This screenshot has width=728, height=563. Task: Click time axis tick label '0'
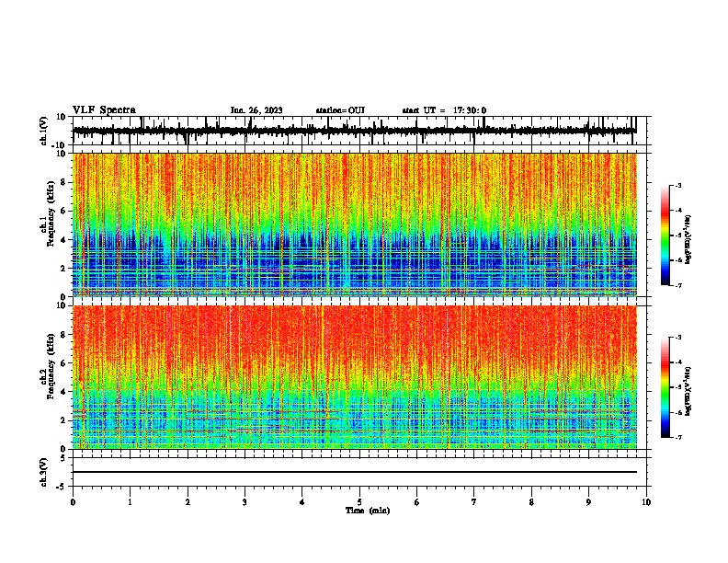tap(73, 502)
